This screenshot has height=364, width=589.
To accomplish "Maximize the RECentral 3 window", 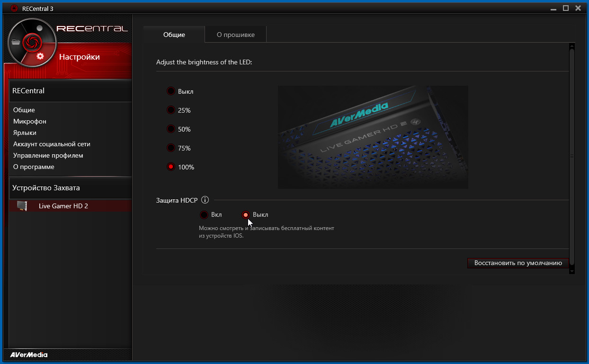I will pos(566,8).
